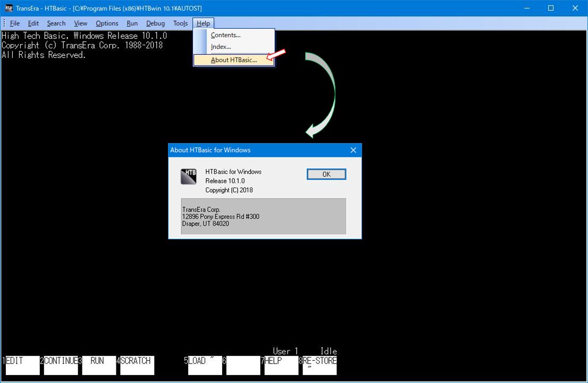The image size is (588, 383).
Task: Click the menu bar grip handle
Action: coord(4,23)
